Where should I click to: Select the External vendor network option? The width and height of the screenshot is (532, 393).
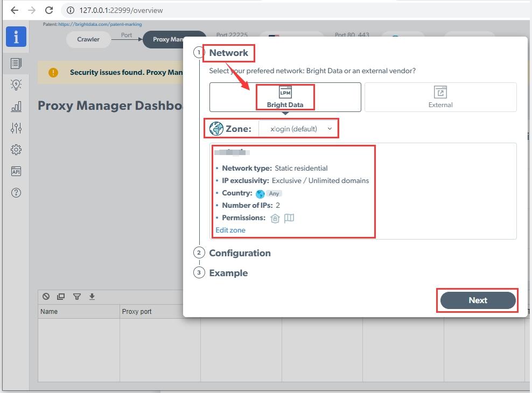(440, 97)
